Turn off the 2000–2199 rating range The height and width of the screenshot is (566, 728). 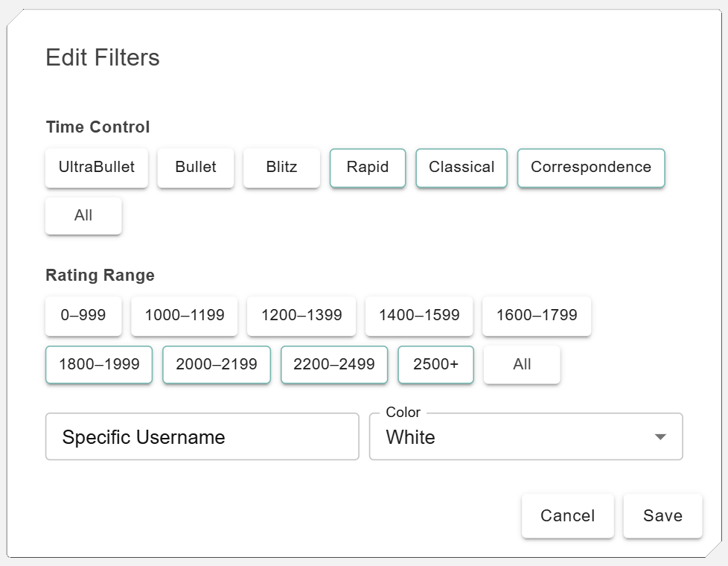(217, 365)
